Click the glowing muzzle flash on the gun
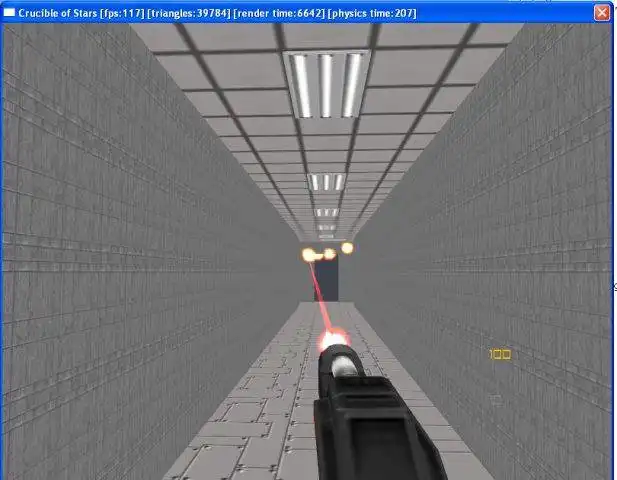 tap(334, 339)
